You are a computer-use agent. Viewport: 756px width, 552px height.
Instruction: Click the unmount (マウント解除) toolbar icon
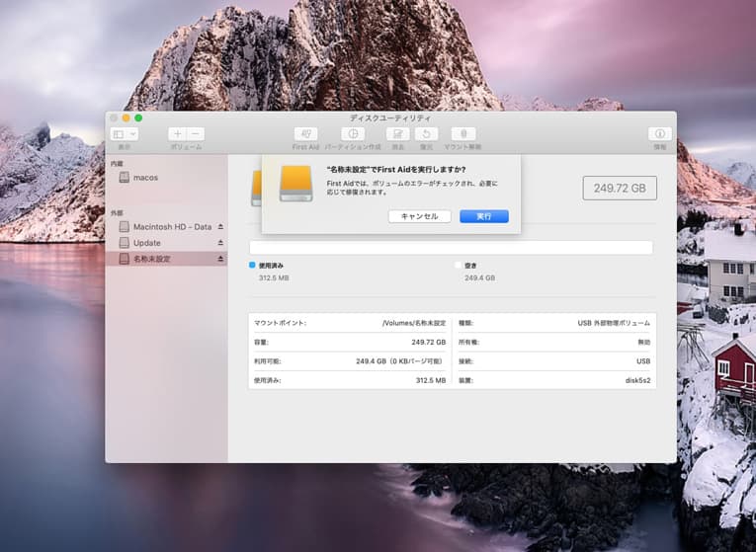click(x=462, y=134)
